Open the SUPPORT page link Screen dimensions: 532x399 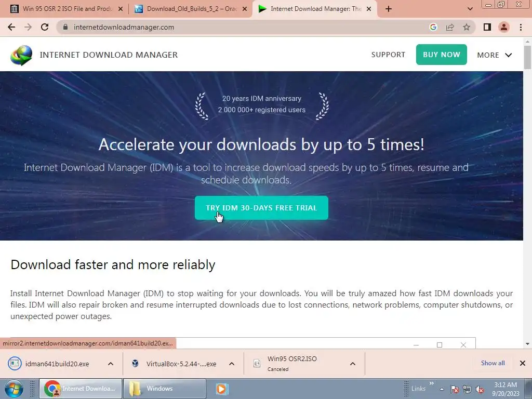coord(388,55)
